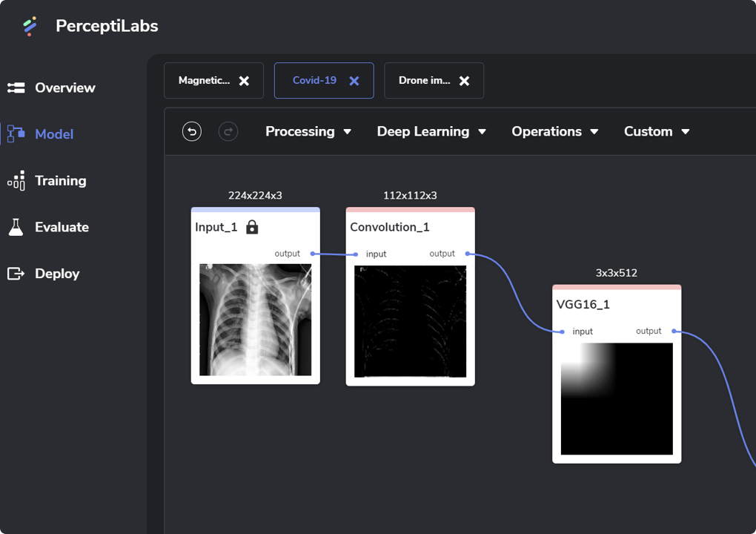Click the 112x112x3 dimension label

pos(411,195)
